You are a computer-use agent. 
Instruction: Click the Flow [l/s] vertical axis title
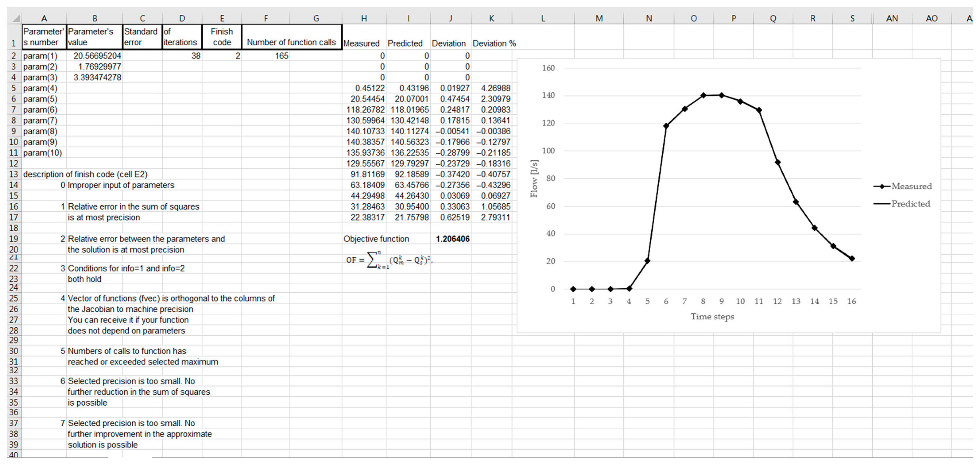534,179
